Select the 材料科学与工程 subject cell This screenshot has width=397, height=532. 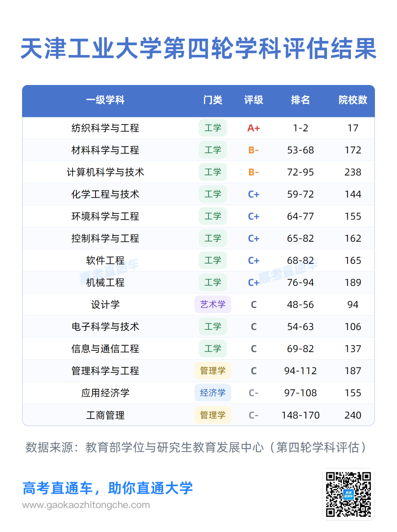pyautogui.click(x=105, y=150)
